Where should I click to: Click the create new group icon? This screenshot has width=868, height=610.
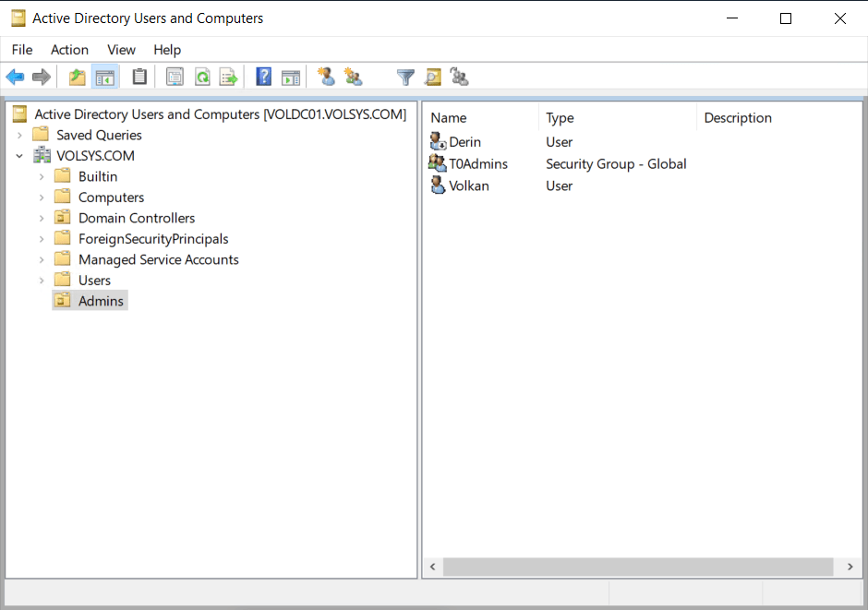[x=353, y=78]
